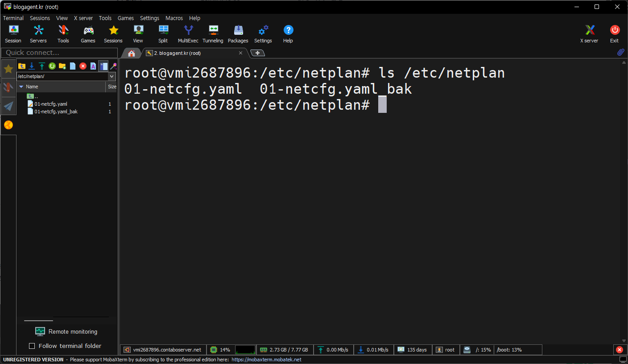The height and width of the screenshot is (364, 628).
Task: Delete selected file with red X icon
Action: [83, 66]
